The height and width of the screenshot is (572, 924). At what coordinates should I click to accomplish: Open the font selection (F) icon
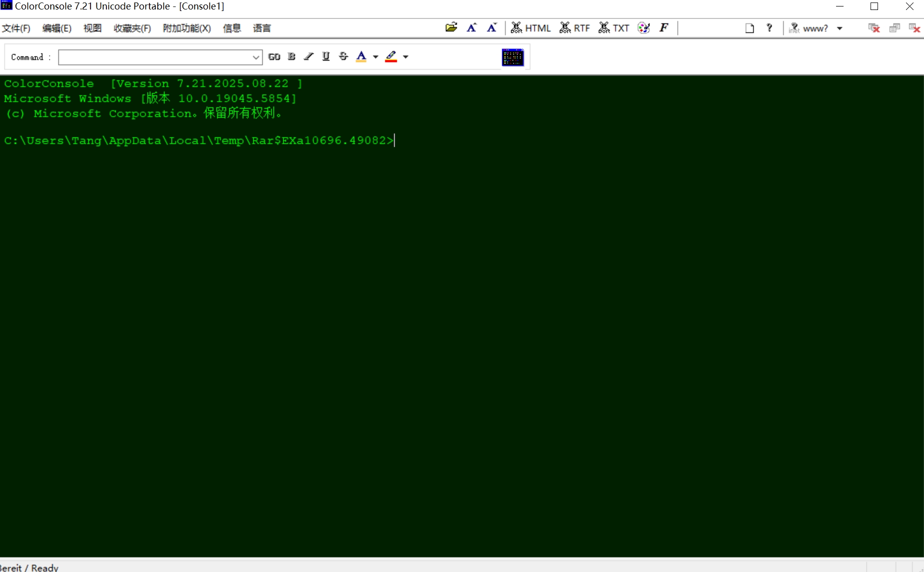(x=664, y=27)
